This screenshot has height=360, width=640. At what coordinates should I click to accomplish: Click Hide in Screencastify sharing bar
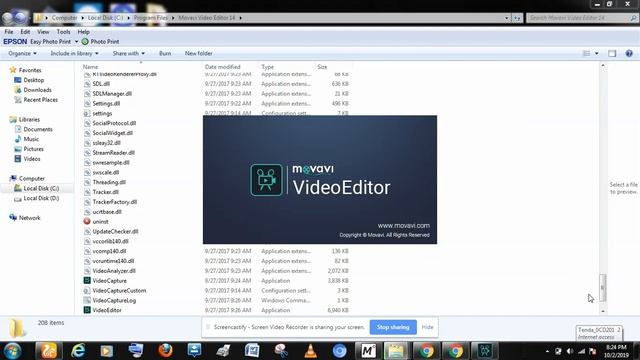pyautogui.click(x=427, y=327)
